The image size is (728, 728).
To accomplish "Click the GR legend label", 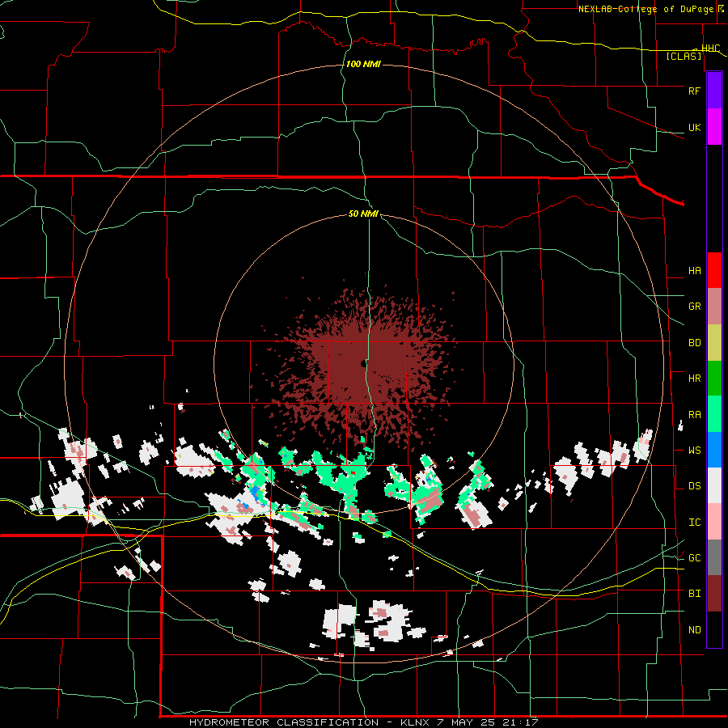I will (x=694, y=307).
